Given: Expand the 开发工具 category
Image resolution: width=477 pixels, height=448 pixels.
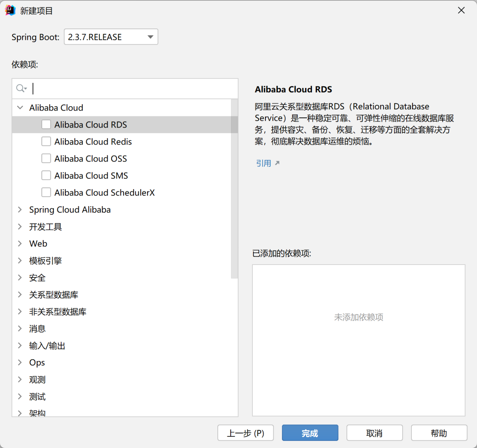Looking at the screenshot, I should (20, 226).
